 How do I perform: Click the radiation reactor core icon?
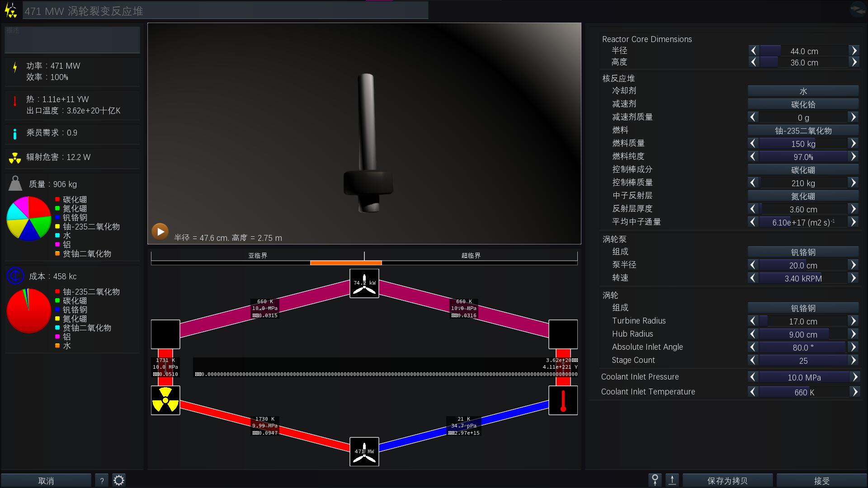coord(165,400)
